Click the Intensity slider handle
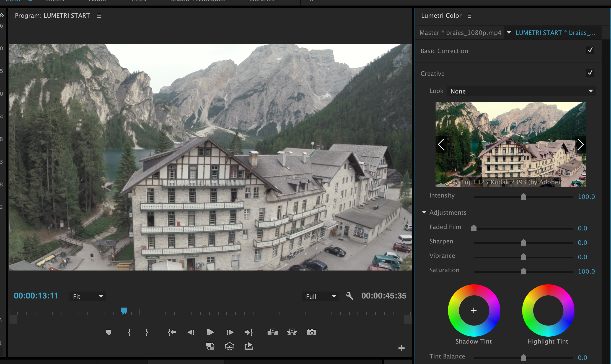611x364 pixels. (x=524, y=197)
